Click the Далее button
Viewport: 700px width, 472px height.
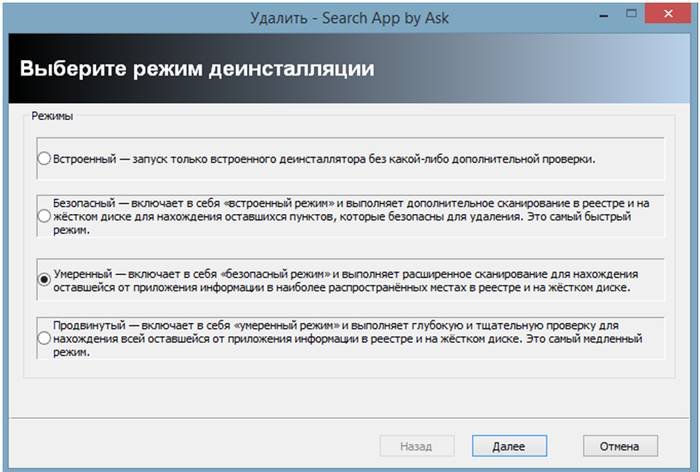[507, 446]
